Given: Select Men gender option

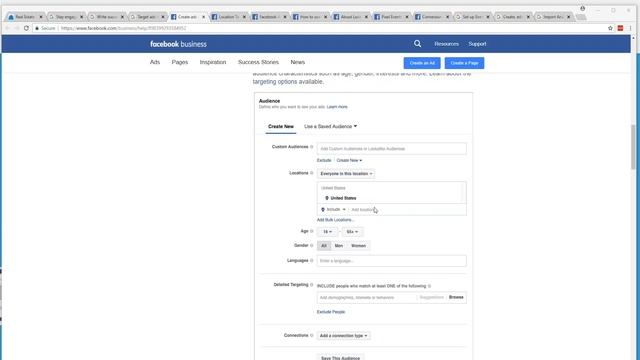Looking at the screenshot, I should point(339,246).
